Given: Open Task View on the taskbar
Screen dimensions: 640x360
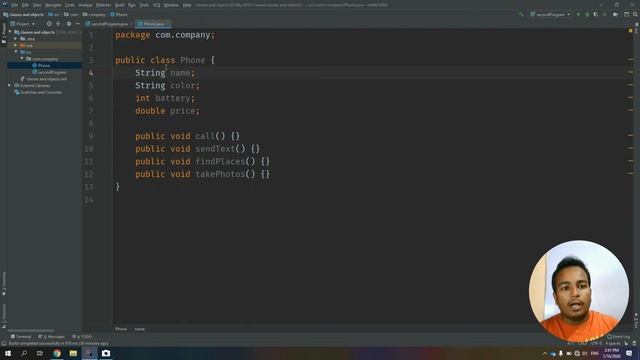Looking at the screenshot, I should pos(40,353).
